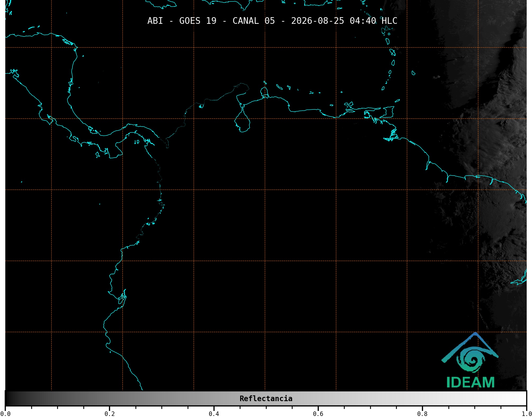Click the IDEAM logo
The height and width of the screenshot is (417, 532).
470,360
